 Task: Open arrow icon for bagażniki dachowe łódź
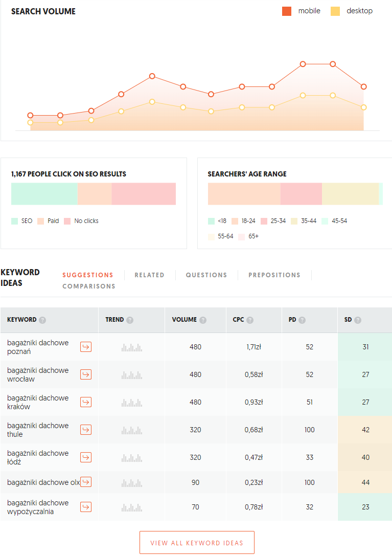tap(86, 457)
